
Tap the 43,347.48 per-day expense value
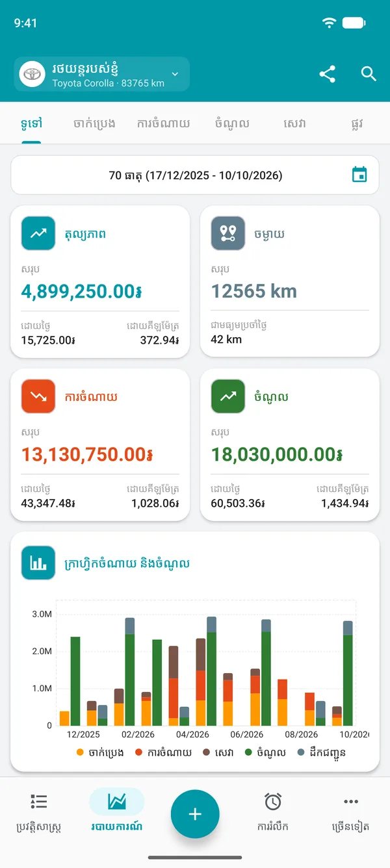pyautogui.click(x=48, y=503)
